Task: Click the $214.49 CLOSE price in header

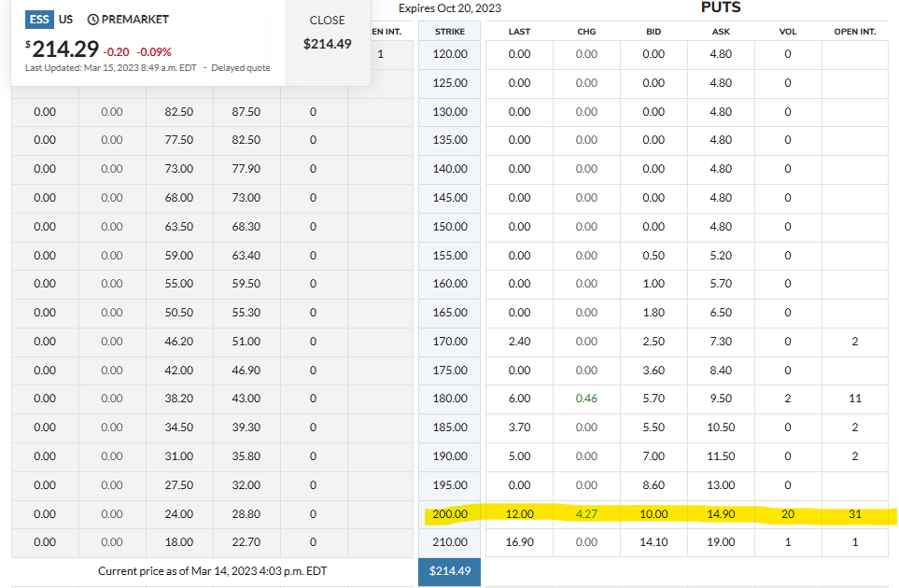Action: coord(327,44)
